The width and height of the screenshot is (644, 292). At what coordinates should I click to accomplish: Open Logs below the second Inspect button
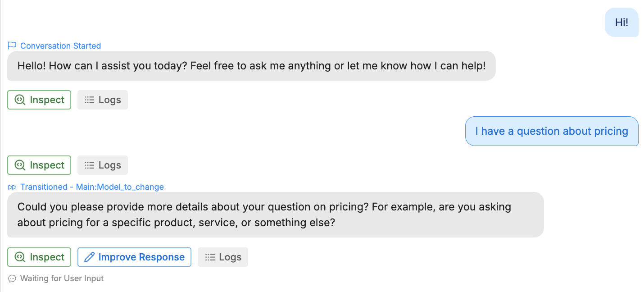(103, 165)
